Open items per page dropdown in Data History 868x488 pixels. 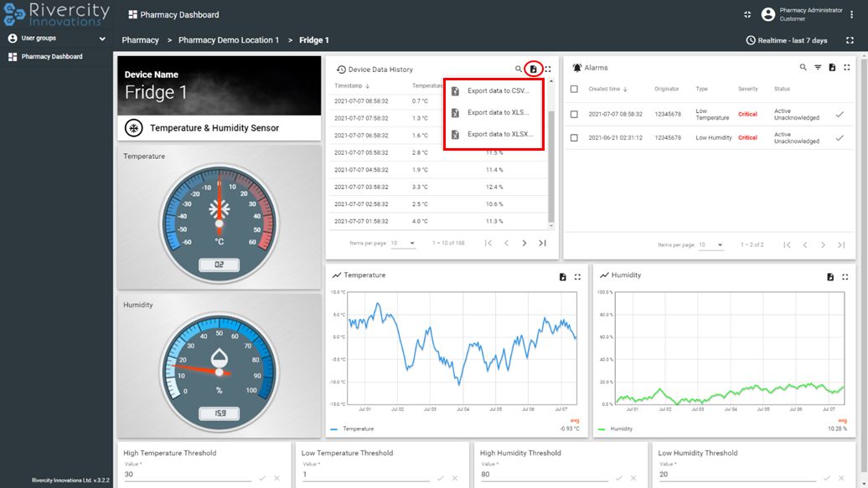pyautogui.click(x=403, y=244)
